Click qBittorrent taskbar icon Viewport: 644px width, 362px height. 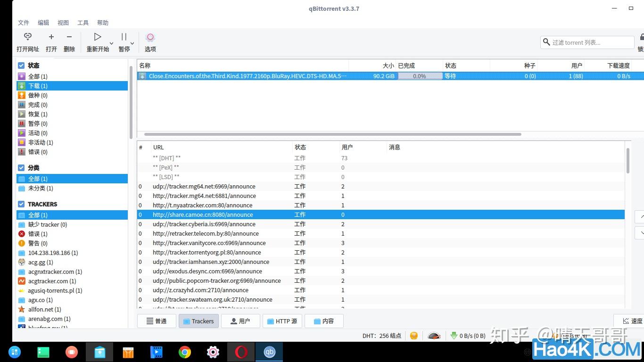269,352
